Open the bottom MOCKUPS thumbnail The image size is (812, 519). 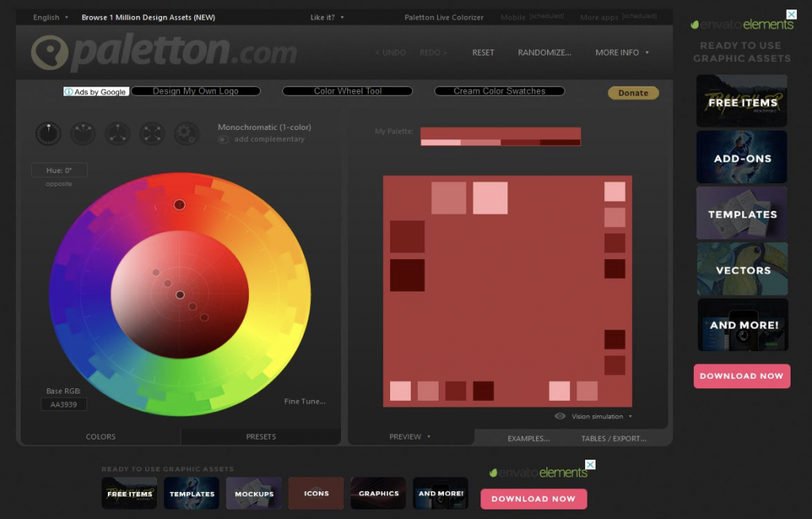click(254, 493)
